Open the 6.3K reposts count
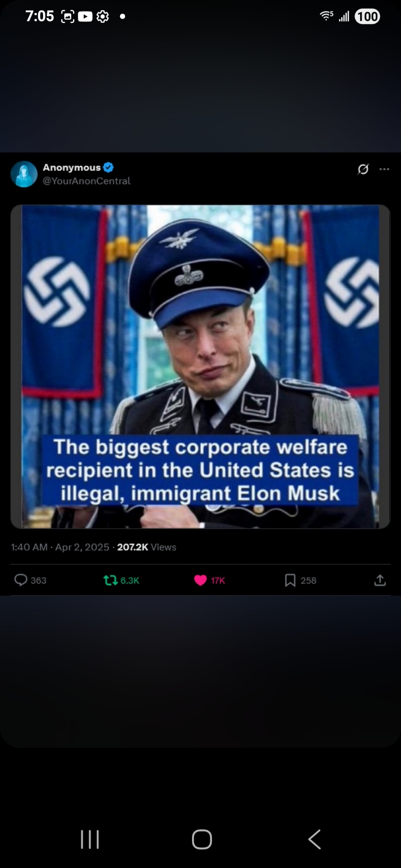This screenshot has width=401, height=868. pos(130,581)
